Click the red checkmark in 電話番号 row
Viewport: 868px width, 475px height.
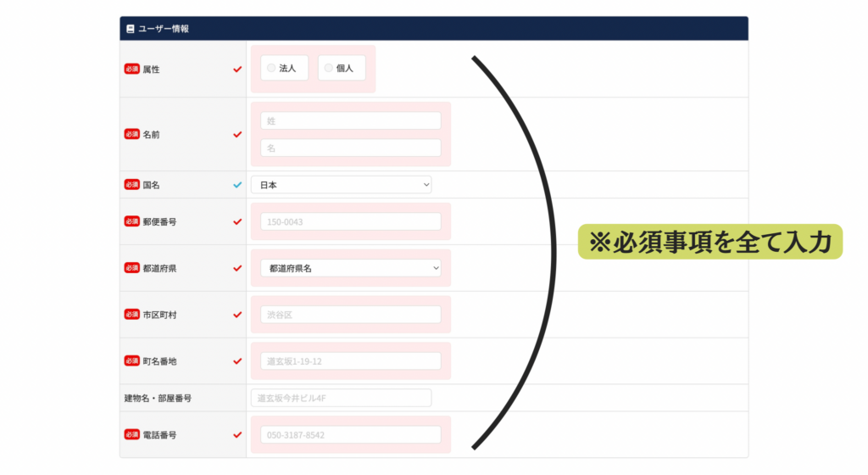pyautogui.click(x=237, y=435)
